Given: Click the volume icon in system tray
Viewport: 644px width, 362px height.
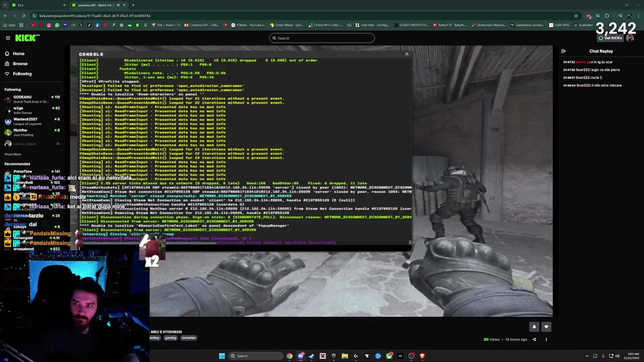Looking at the screenshot, I should pos(617,356).
